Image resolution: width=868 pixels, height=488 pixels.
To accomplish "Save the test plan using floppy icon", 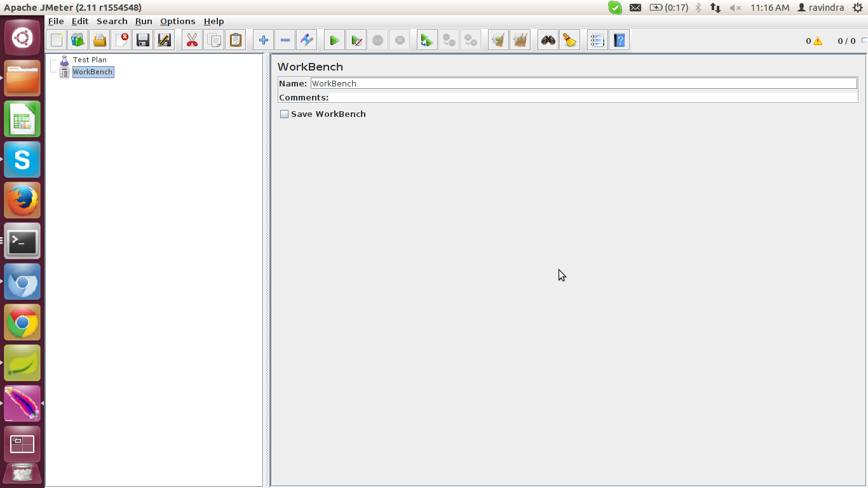I will point(143,41).
